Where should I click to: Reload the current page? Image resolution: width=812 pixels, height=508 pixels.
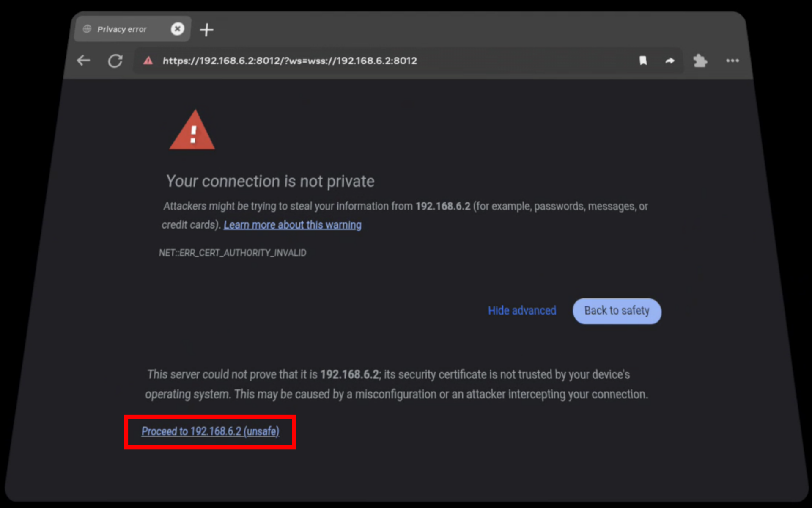point(115,61)
